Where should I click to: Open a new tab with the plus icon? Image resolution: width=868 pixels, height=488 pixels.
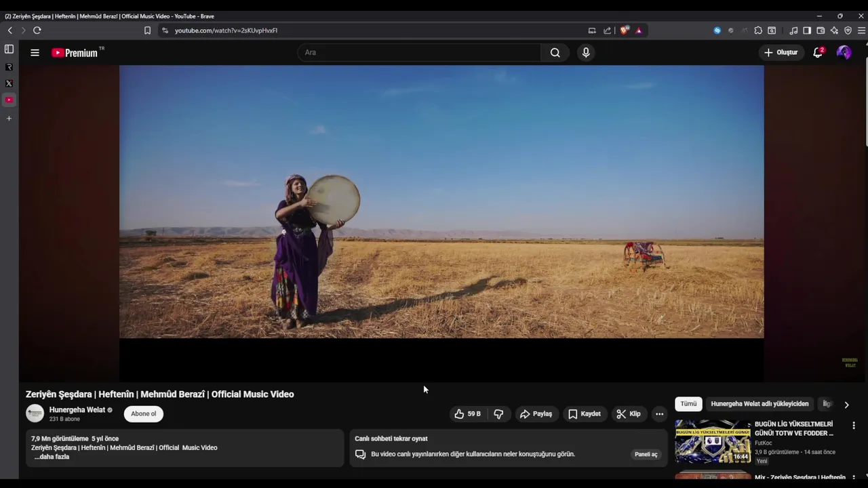click(9, 119)
